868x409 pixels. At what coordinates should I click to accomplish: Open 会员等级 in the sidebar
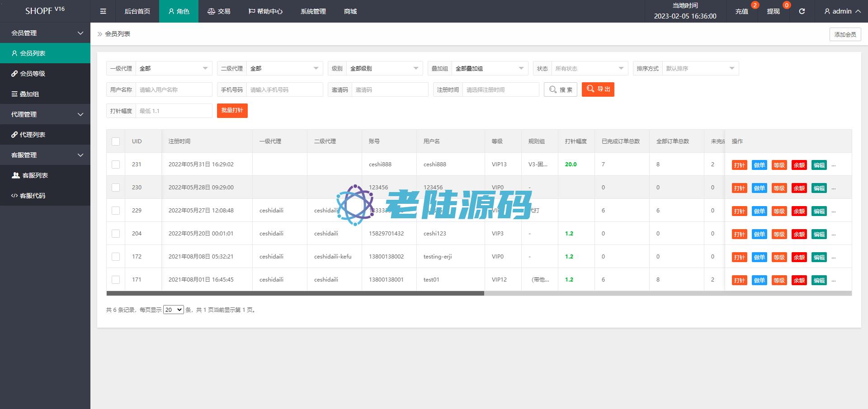click(33, 74)
